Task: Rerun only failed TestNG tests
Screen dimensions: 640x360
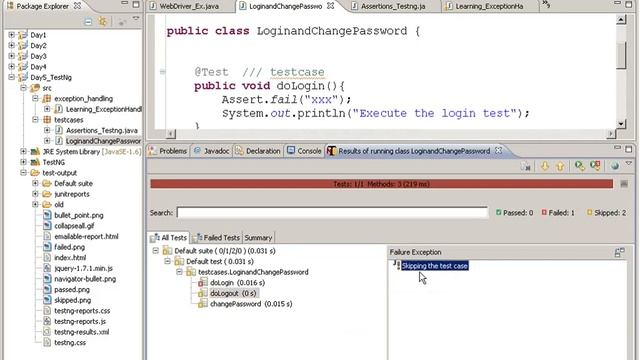Action: [x=595, y=166]
